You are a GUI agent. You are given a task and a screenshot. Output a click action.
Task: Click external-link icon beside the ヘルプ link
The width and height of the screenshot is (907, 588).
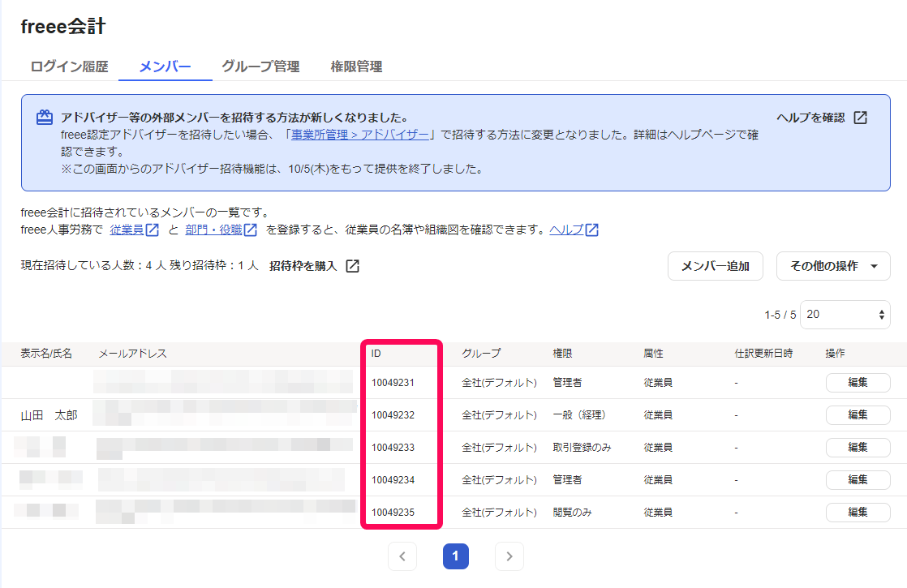[x=591, y=230]
